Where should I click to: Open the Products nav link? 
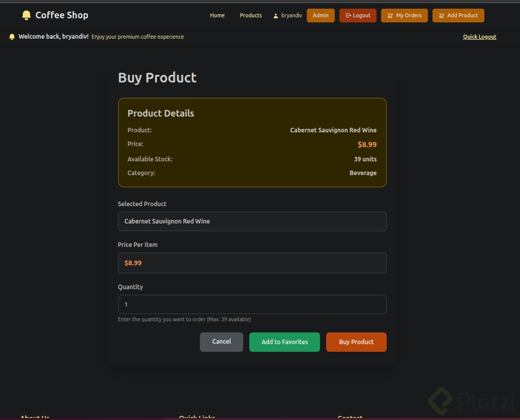pos(251,16)
